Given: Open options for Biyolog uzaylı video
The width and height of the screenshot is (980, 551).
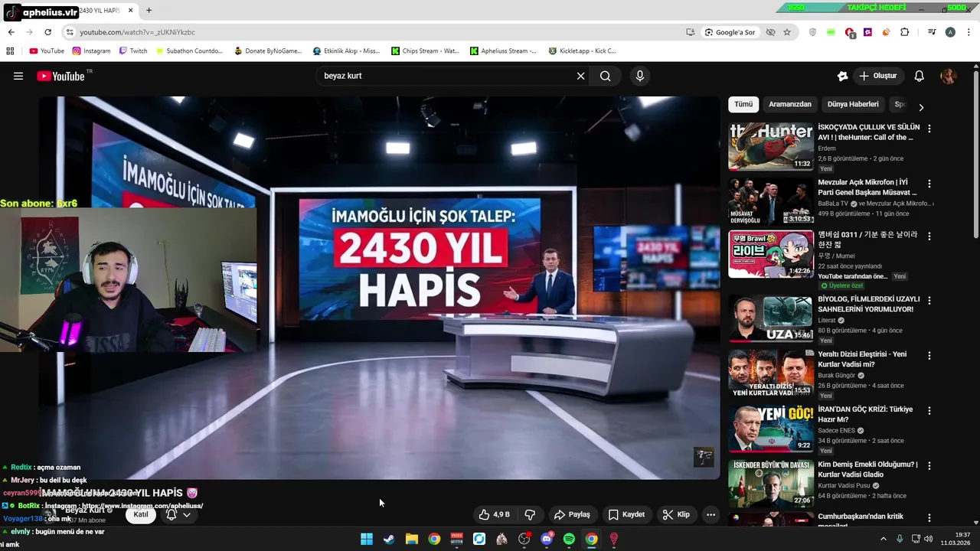Looking at the screenshot, I should tap(929, 301).
